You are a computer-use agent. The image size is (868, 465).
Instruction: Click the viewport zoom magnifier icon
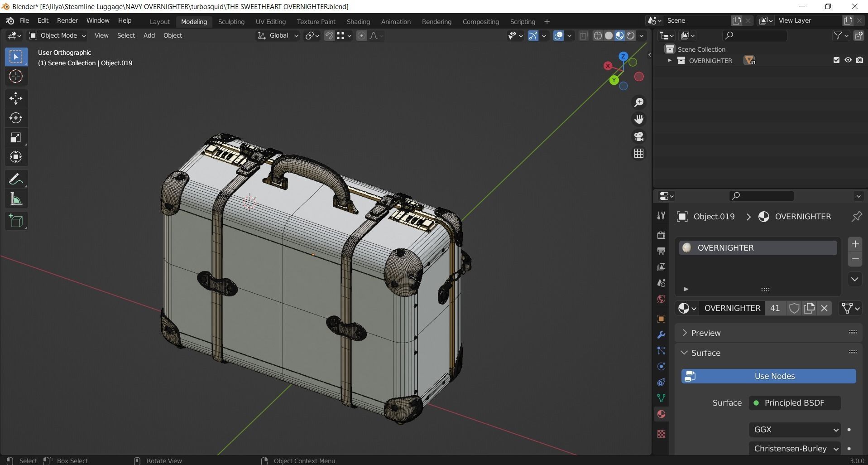click(639, 102)
